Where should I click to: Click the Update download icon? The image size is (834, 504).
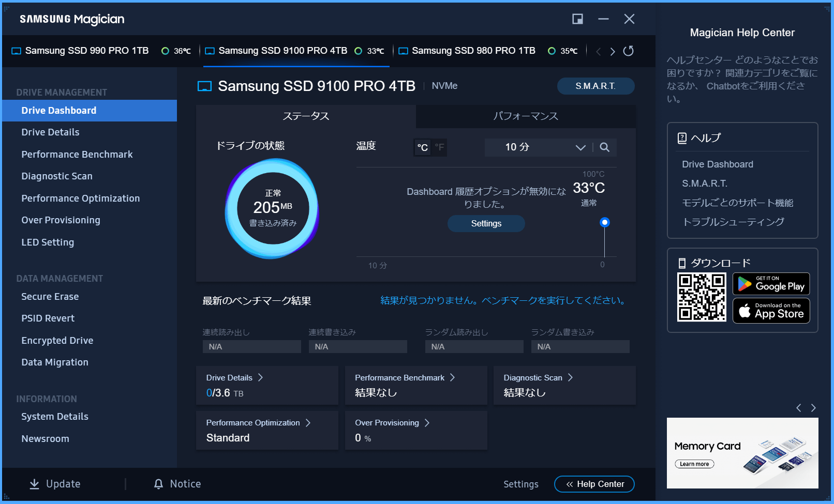pos(34,484)
